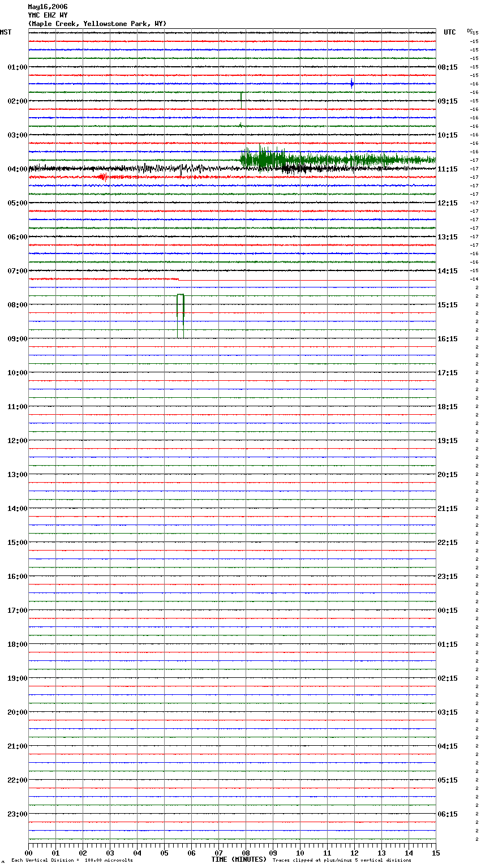
Task: Click the TIME (MINUTES) axis title
Action: pyautogui.click(x=239, y=860)
